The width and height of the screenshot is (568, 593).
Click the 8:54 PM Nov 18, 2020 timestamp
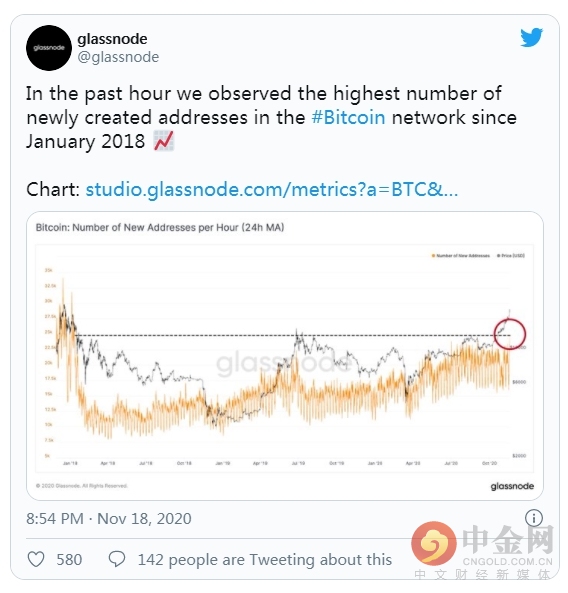coord(109,518)
